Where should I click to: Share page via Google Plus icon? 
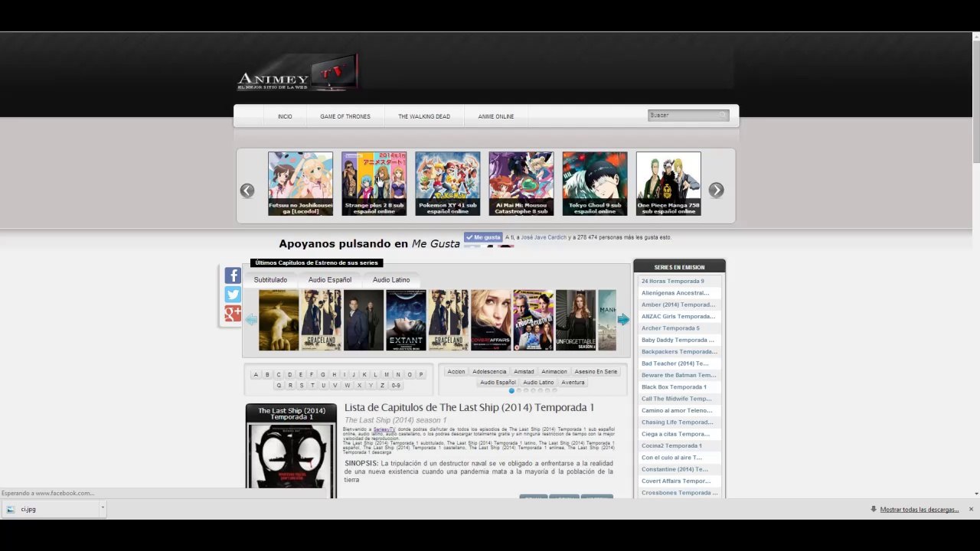click(x=233, y=314)
